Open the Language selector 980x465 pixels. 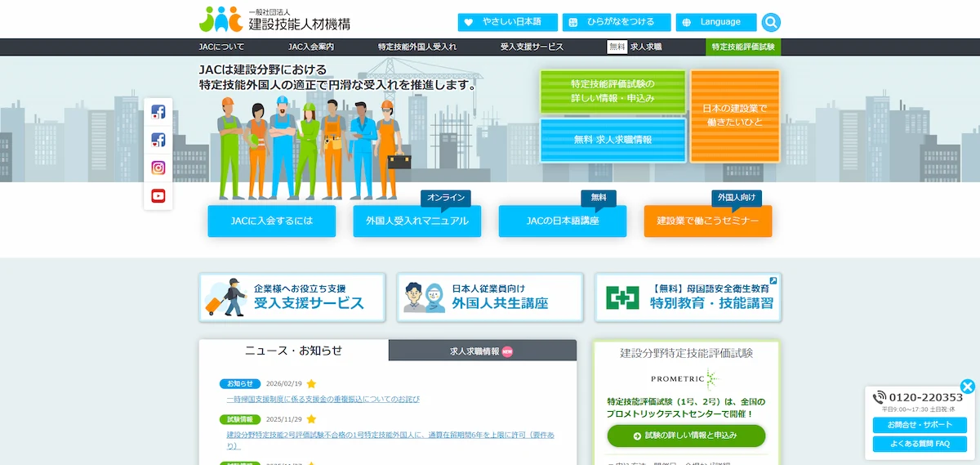click(x=716, y=22)
